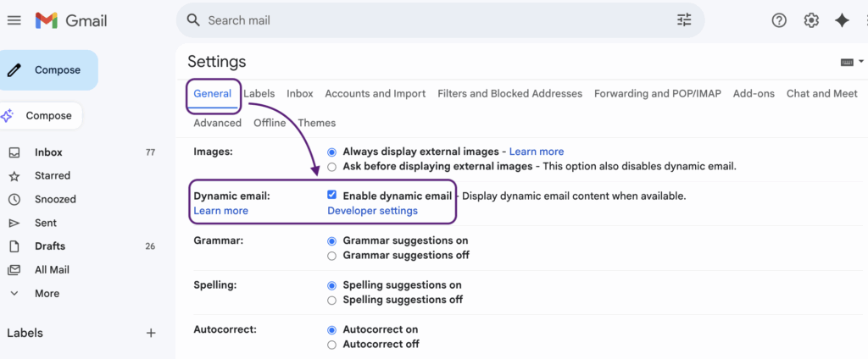Open the Snoozed folder
868x359 pixels.
55,199
